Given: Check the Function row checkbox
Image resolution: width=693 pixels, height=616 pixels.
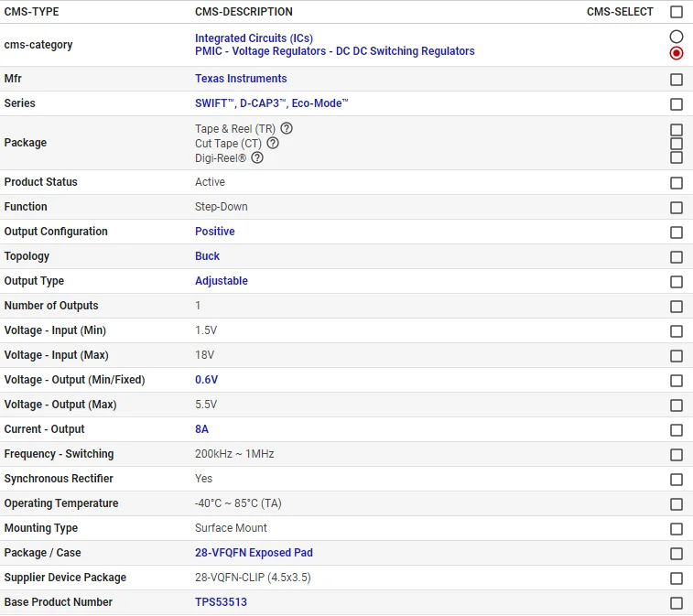Looking at the screenshot, I should pos(677,208).
